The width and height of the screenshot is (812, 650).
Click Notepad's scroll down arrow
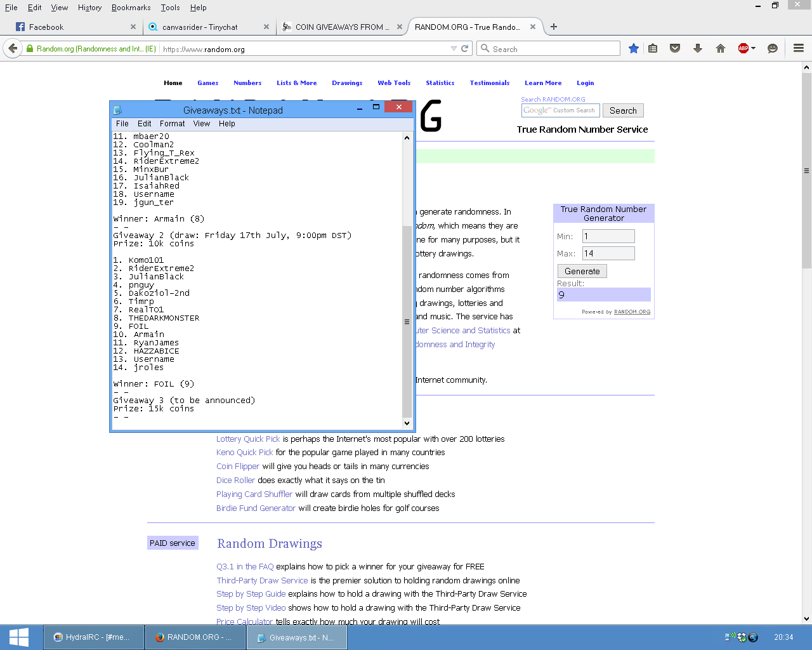tap(407, 423)
